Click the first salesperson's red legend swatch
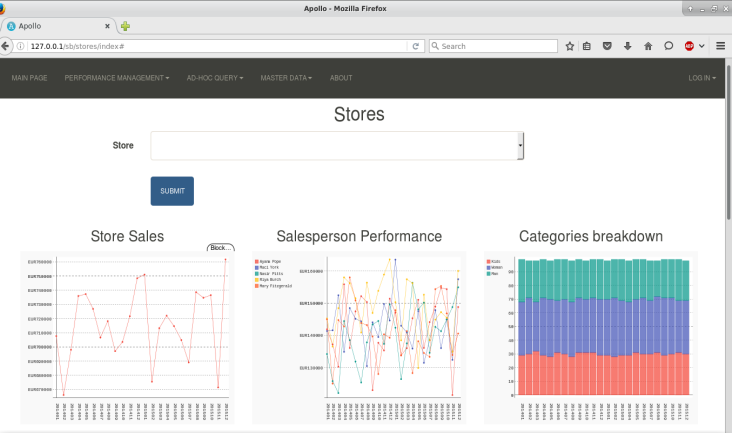733x435 pixels. point(257,262)
